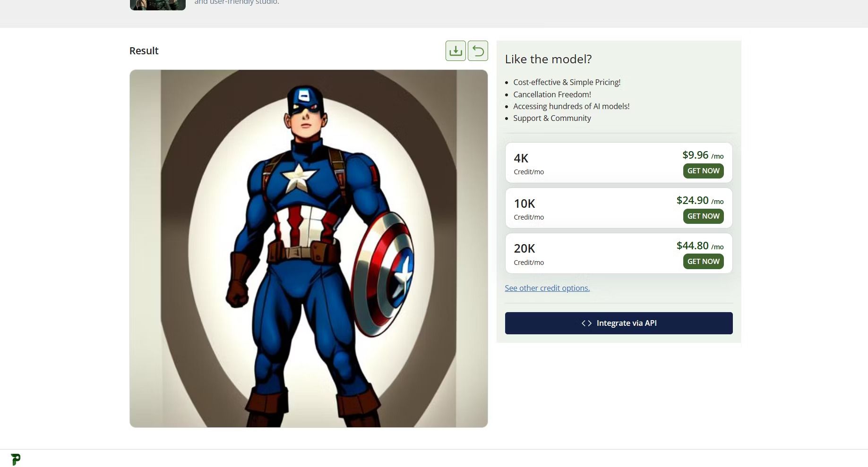This screenshot has width=868, height=467.
Task: Click the Support & Community bullet
Action: tap(552, 118)
